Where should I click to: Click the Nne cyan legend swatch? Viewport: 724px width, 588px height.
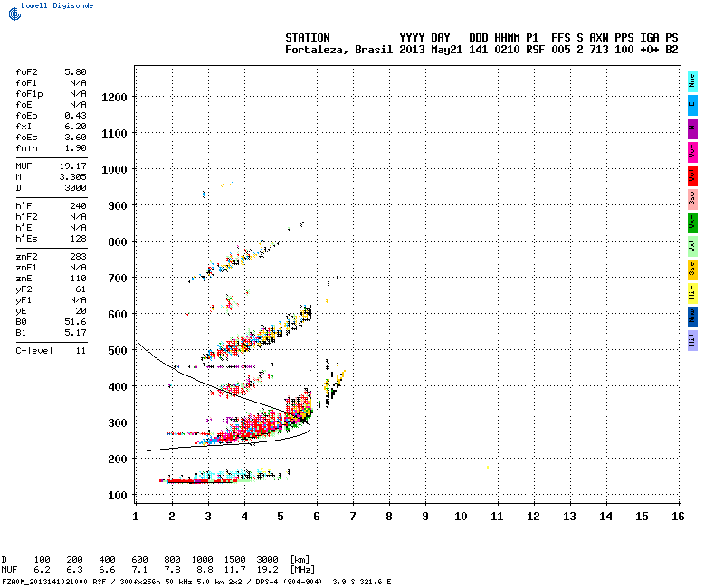[692, 81]
